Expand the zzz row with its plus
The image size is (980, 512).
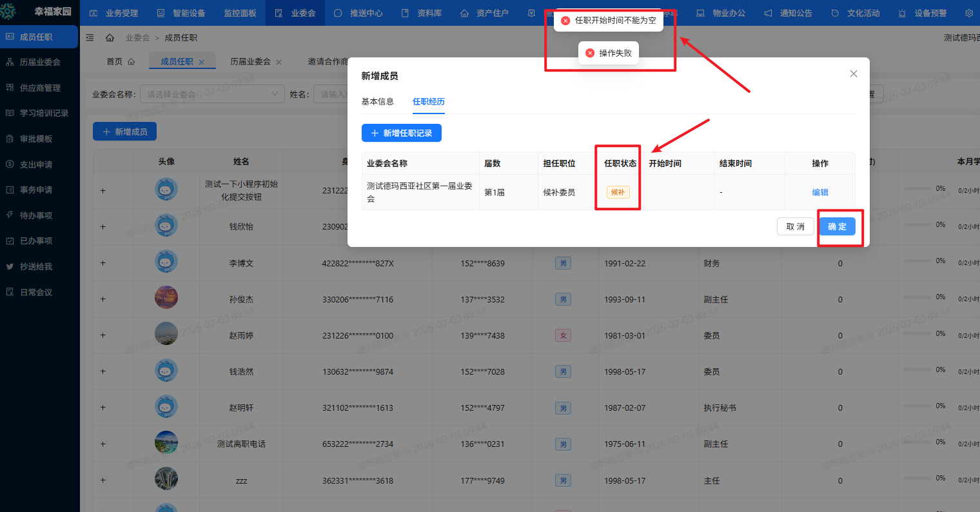point(103,480)
